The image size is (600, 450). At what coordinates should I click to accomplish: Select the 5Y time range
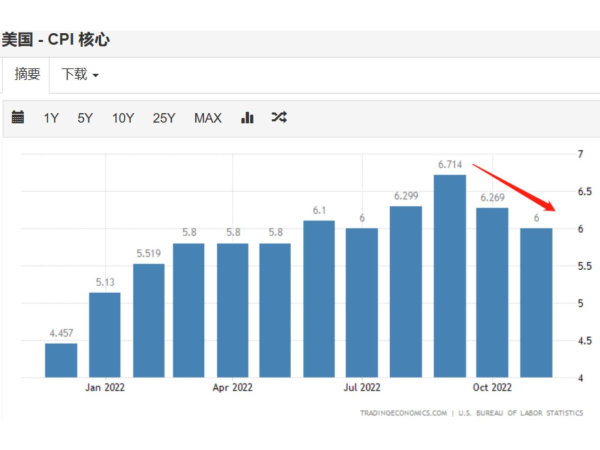tap(85, 118)
